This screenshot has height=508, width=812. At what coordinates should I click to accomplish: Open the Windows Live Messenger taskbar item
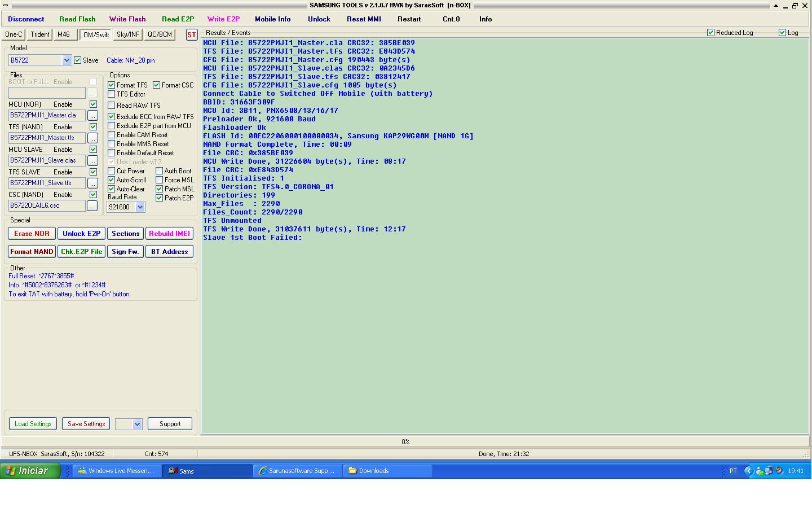[117, 471]
